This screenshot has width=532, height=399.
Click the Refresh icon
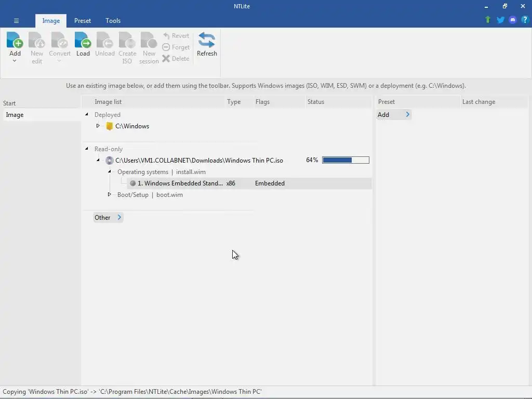click(207, 41)
